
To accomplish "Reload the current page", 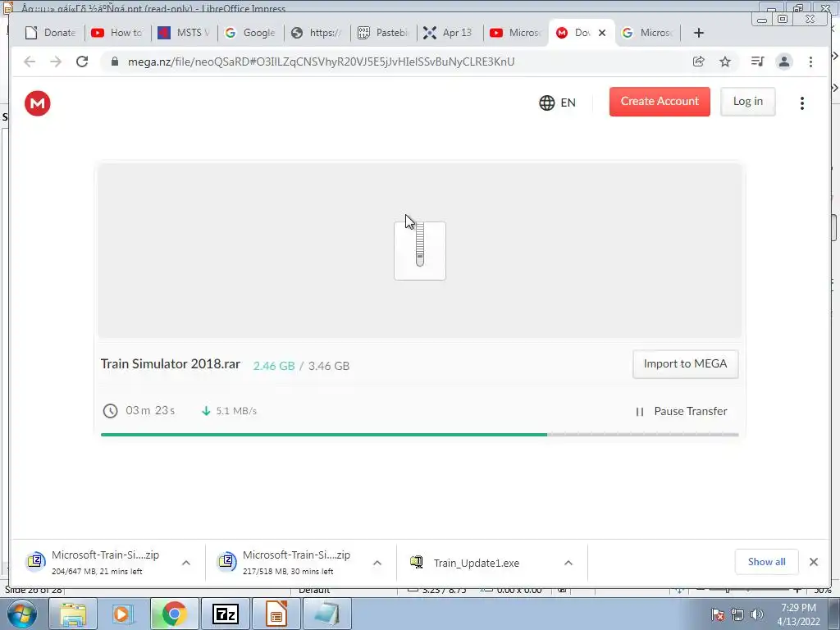I will (x=82, y=62).
